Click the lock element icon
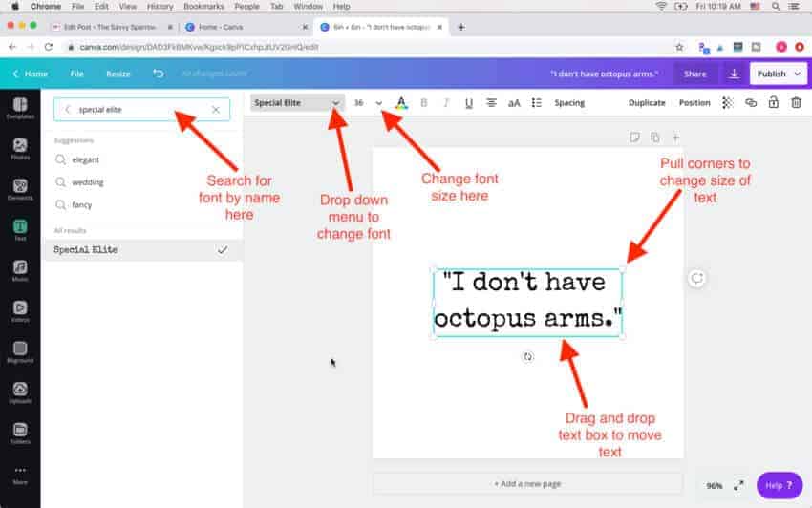Image resolution: width=812 pixels, height=508 pixels. click(x=773, y=102)
